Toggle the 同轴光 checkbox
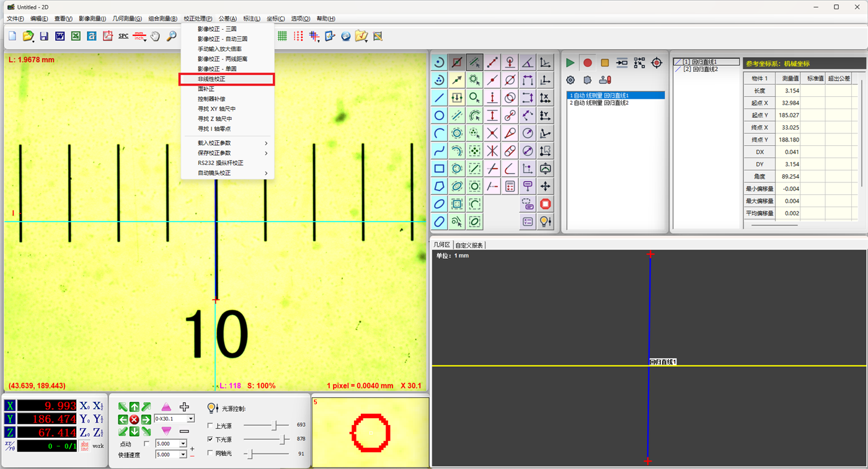This screenshot has width=868, height=469. [x=210, y=453]
